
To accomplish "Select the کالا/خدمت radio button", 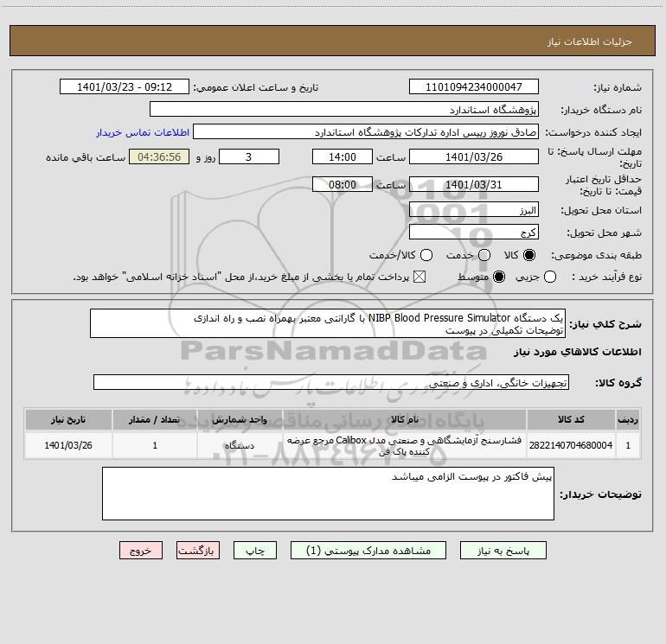I will [x=426, y=255].
